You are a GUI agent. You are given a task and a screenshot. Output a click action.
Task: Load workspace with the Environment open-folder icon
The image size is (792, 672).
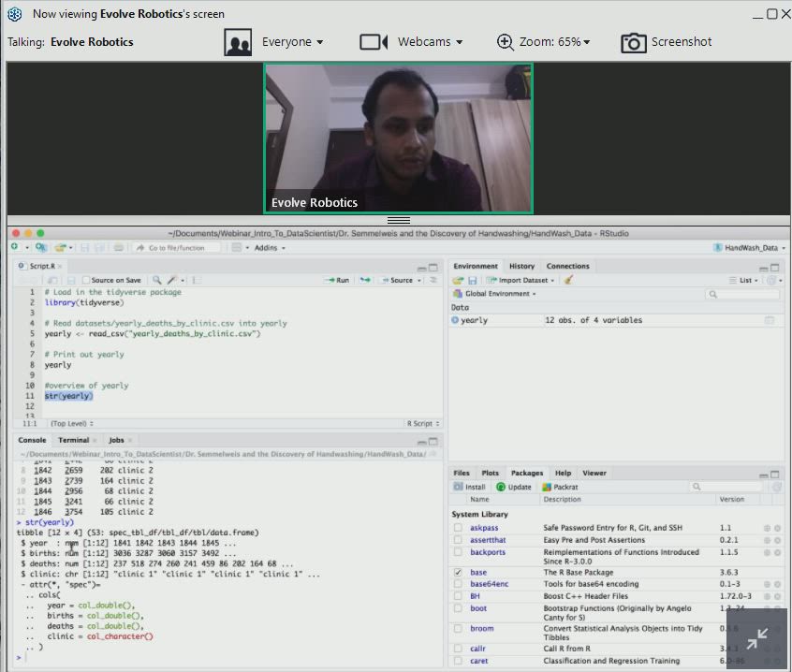[458, 280]
